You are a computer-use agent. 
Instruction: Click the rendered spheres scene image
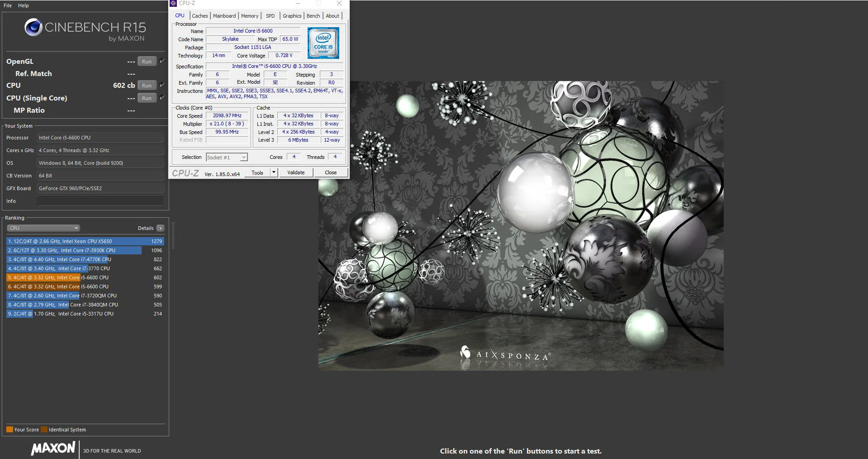(521, 226)
